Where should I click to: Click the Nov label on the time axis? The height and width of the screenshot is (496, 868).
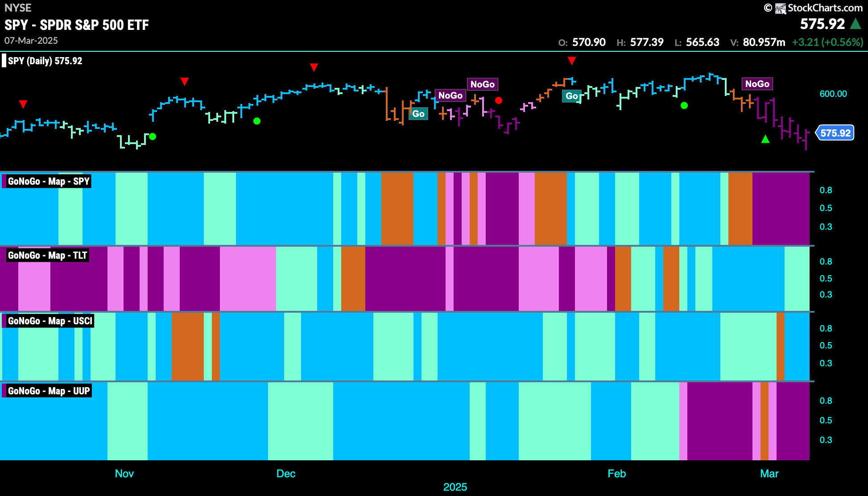coord(124,474)
